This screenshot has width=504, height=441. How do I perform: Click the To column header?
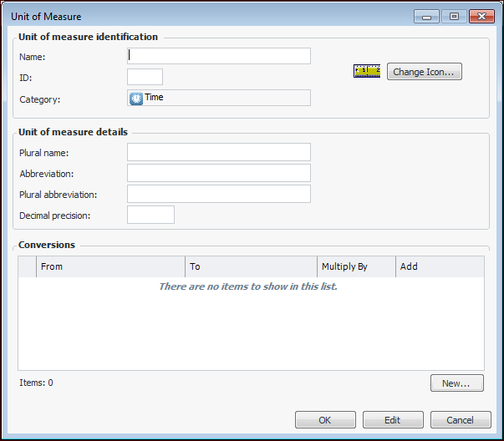251,266
